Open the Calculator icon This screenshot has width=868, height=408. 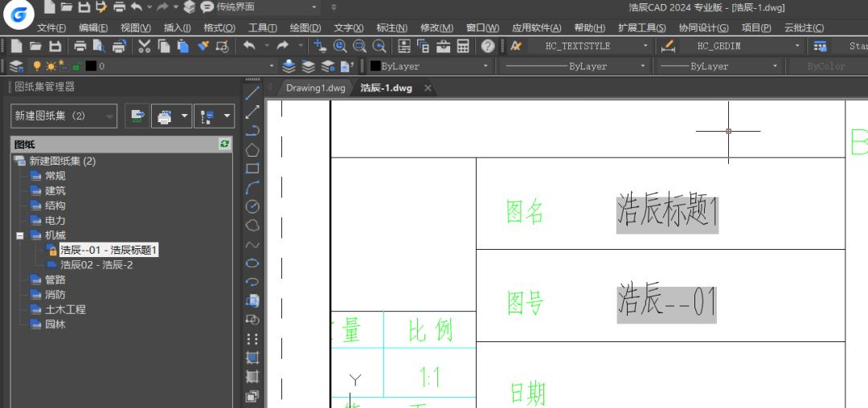463,46
